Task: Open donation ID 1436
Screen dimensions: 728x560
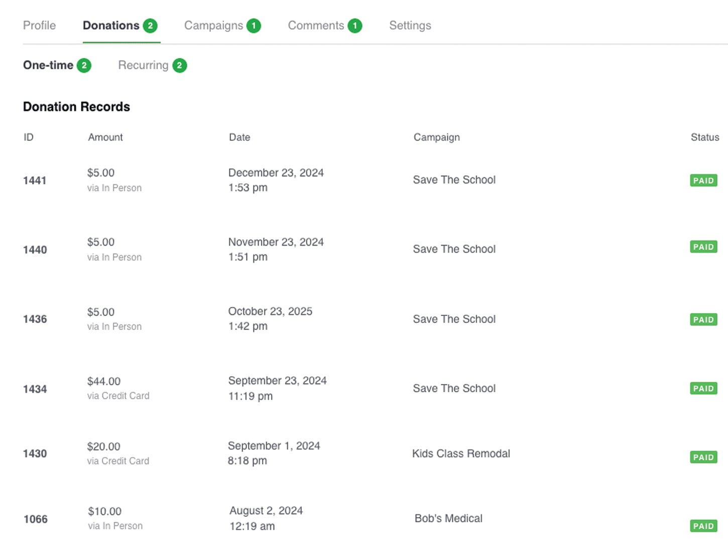Action: click(35, 319)
